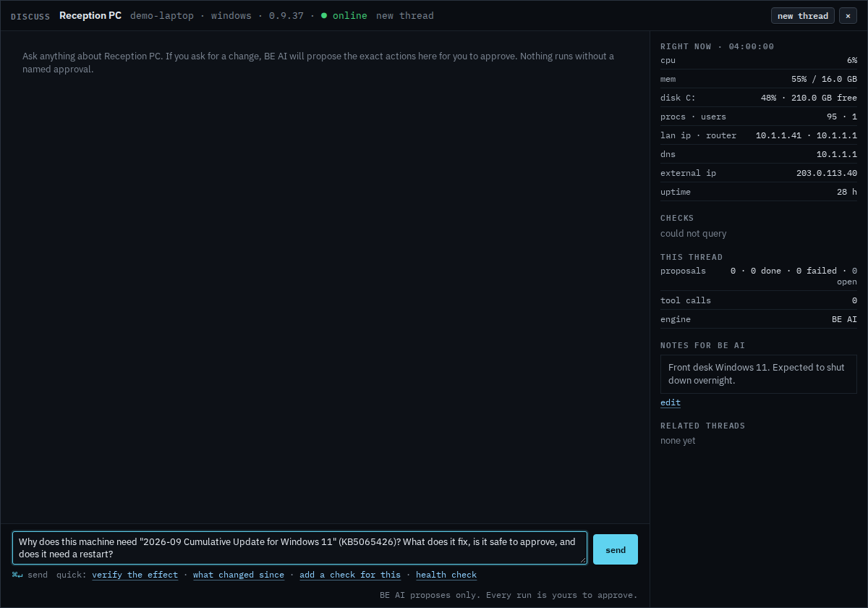Click the ⌘↵ send shortcut hint
Image resolution: width=868 pixels, height=608 pixels.
tap(30, 575)
